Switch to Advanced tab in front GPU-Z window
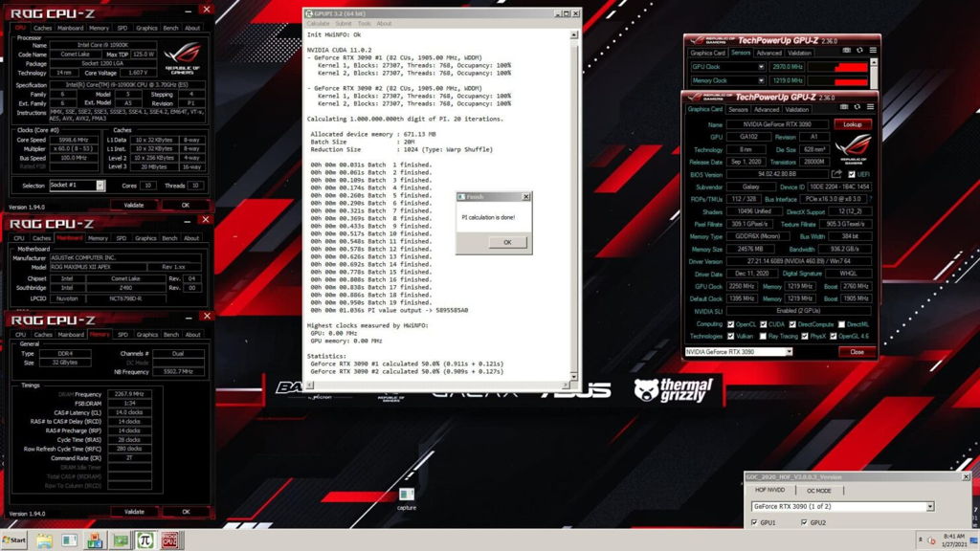The width and height of the screenshot is (980, 551). click(767, 109)
